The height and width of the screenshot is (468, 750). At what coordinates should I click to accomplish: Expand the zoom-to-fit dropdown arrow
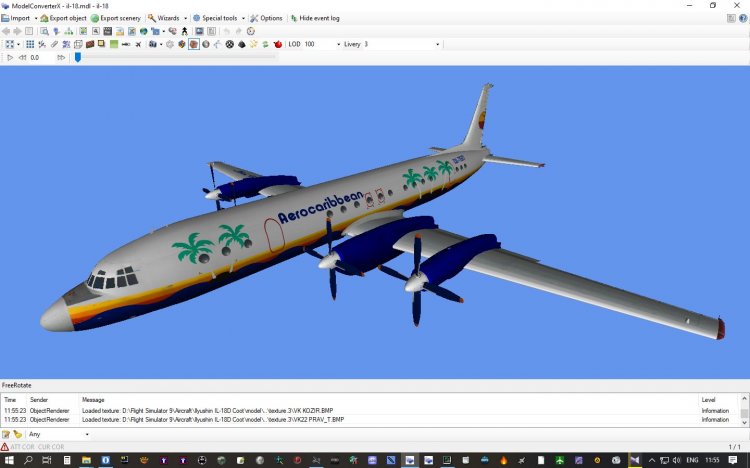[18, 44]
